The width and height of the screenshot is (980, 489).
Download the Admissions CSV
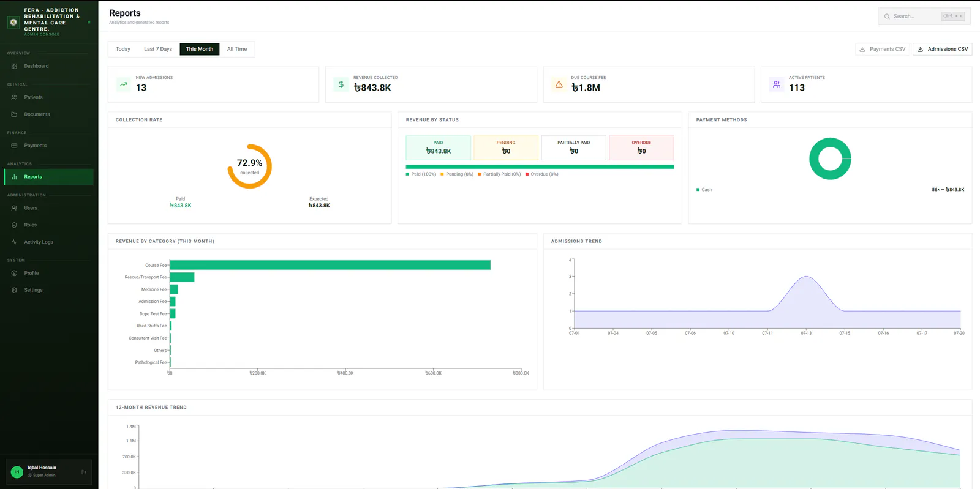(x=943, y=49)
